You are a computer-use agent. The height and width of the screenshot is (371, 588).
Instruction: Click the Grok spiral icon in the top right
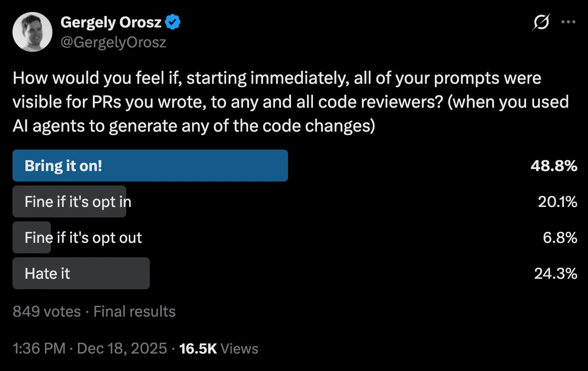tap(542, 22)
